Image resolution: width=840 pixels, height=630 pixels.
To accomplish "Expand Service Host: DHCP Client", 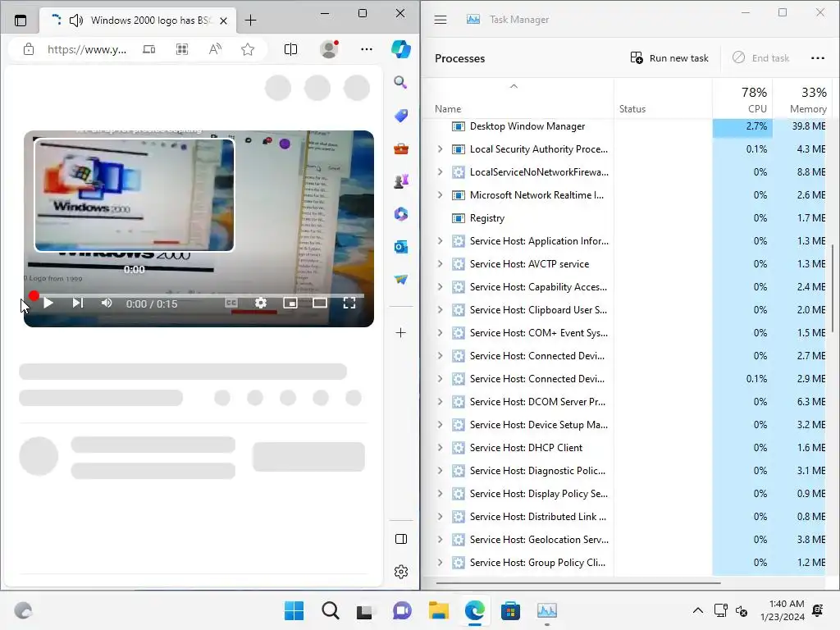I will point(440,448).
